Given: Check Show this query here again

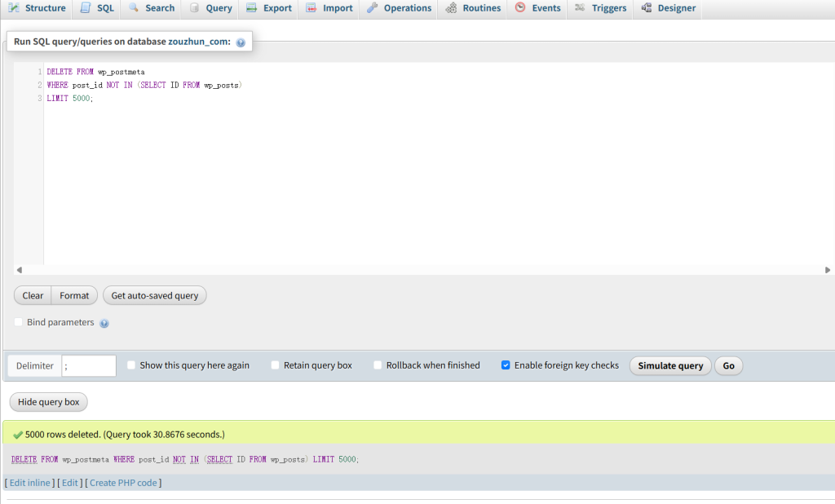Looking at the screenshot, I should 131,365.
